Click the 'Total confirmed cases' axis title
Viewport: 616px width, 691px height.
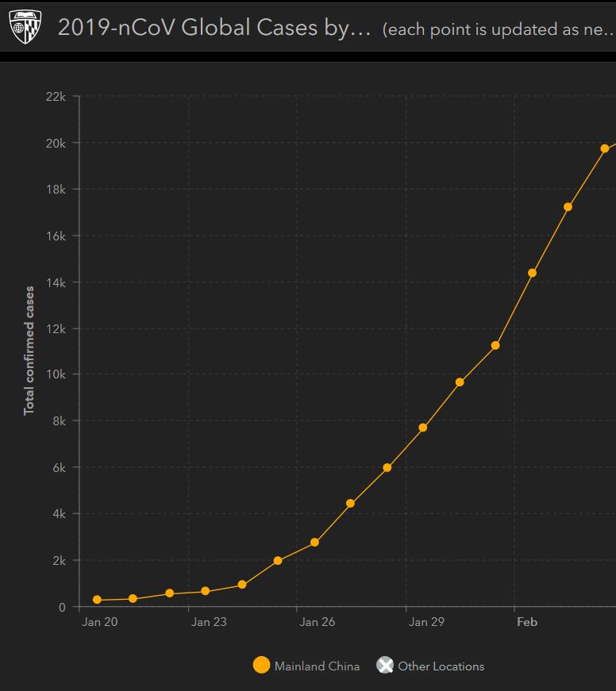29,351
